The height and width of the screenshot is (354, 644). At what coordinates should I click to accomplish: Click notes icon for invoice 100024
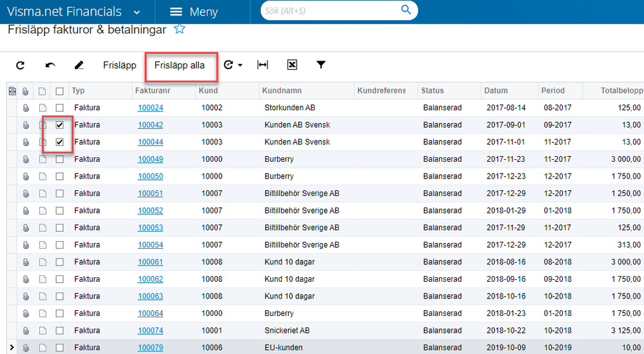tap(43, 108)
